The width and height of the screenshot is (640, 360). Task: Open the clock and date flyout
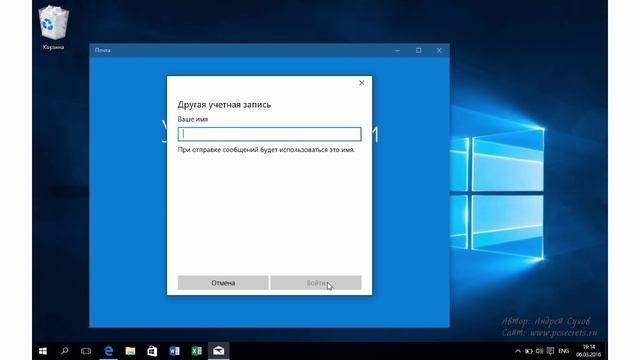[x=589, y=351]
